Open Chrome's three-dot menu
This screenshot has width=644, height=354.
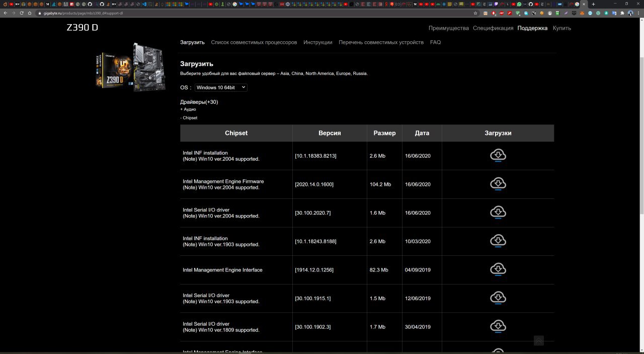pos(638,13)
